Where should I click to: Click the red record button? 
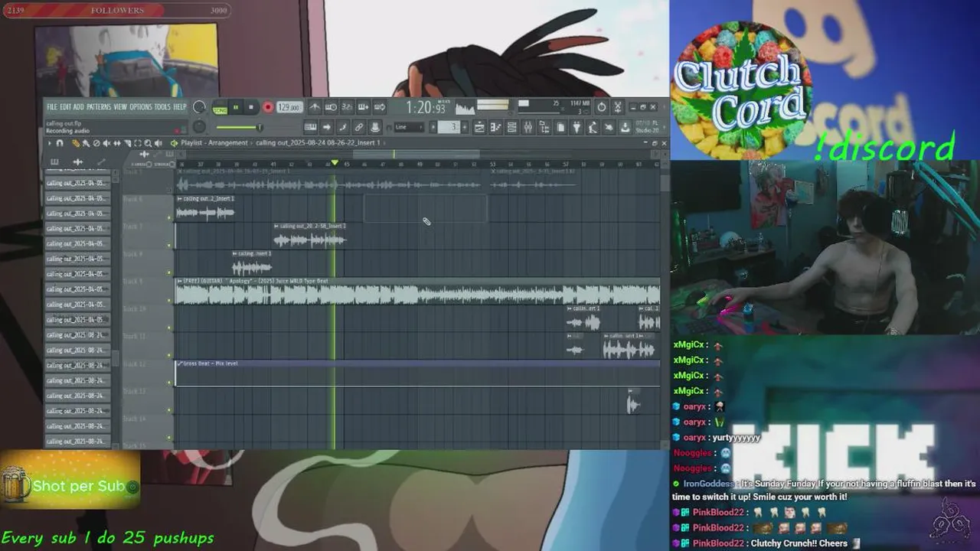point(267,107)
